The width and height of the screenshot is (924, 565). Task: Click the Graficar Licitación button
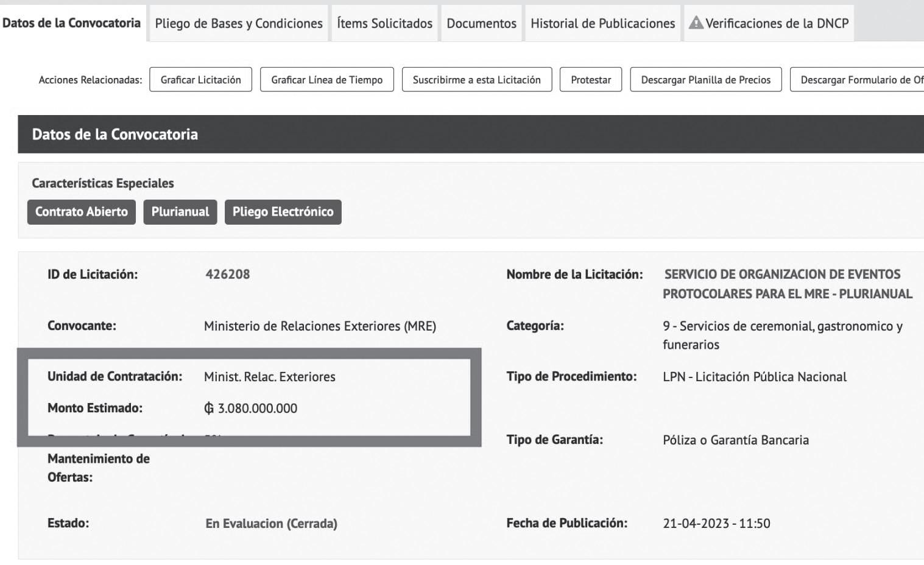(200, 80)
